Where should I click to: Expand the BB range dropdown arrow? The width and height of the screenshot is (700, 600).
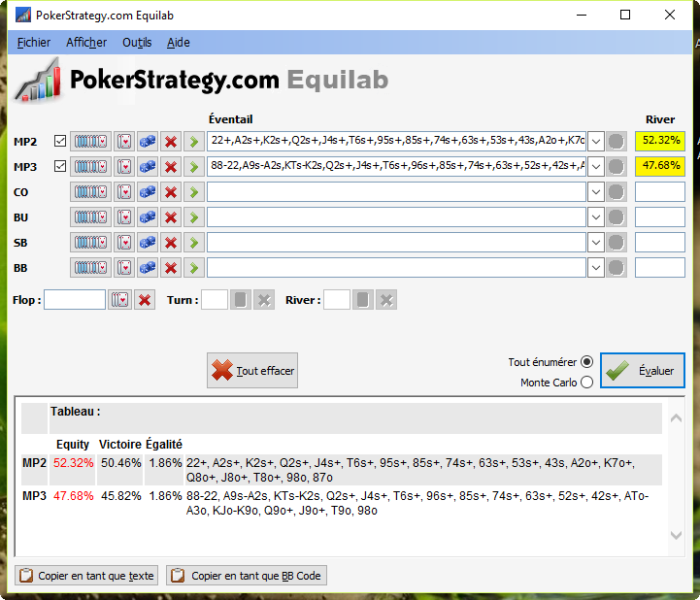[x=596, y=268]
